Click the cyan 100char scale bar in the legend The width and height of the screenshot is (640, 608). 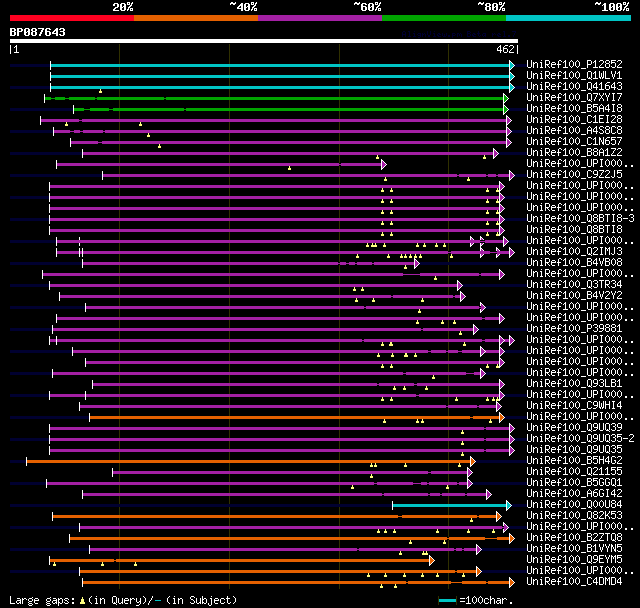[x=447, y=600]
